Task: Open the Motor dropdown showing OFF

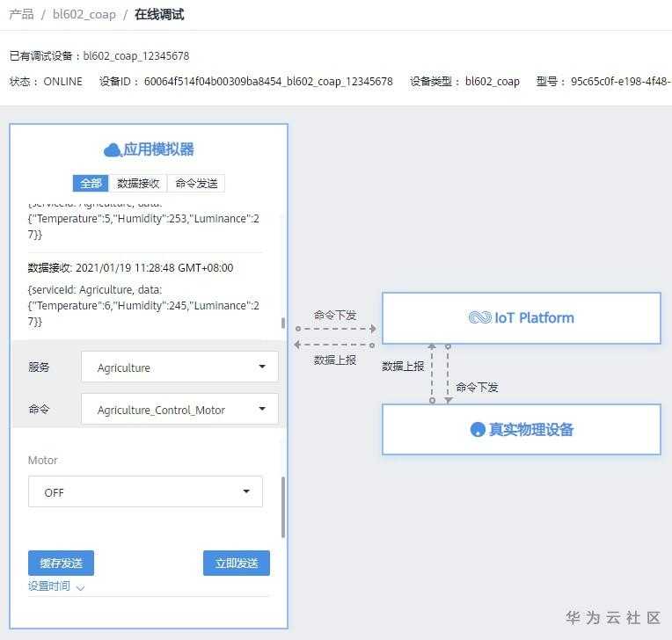Action: point(145,491)
